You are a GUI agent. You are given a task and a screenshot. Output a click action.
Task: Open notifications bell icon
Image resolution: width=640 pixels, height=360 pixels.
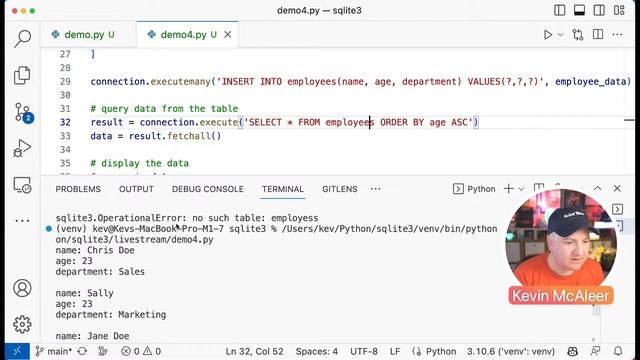point(618,351)
